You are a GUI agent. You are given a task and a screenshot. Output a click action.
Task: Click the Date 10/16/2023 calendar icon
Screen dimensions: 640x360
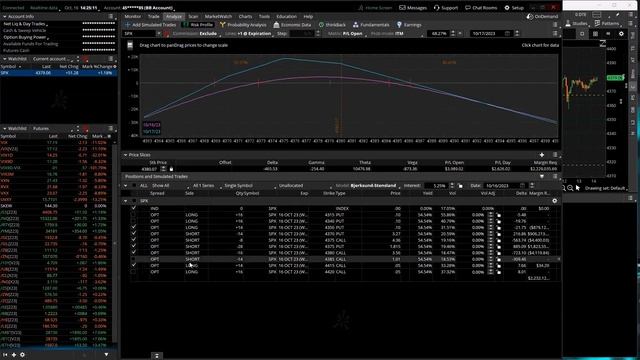[522, 186]
